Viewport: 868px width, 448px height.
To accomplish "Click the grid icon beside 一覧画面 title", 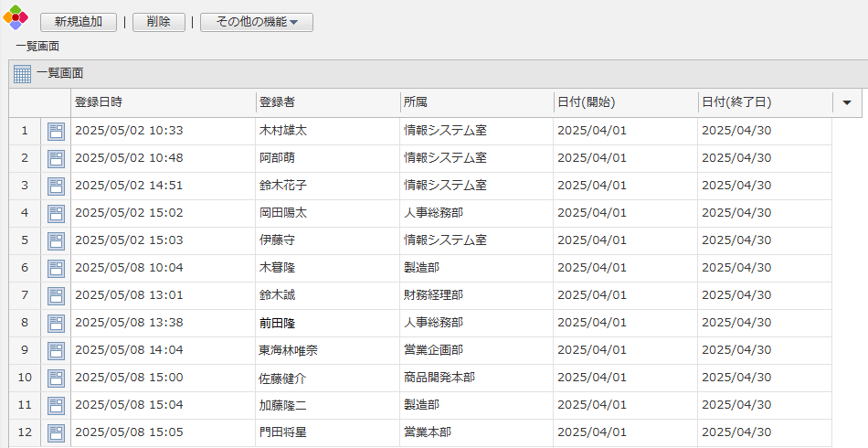I will coord(22,74).
